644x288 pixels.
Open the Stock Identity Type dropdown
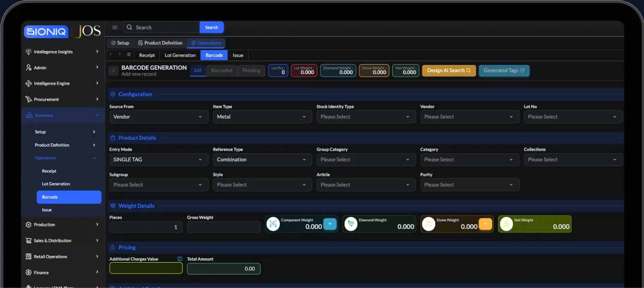tap(366, 117)
